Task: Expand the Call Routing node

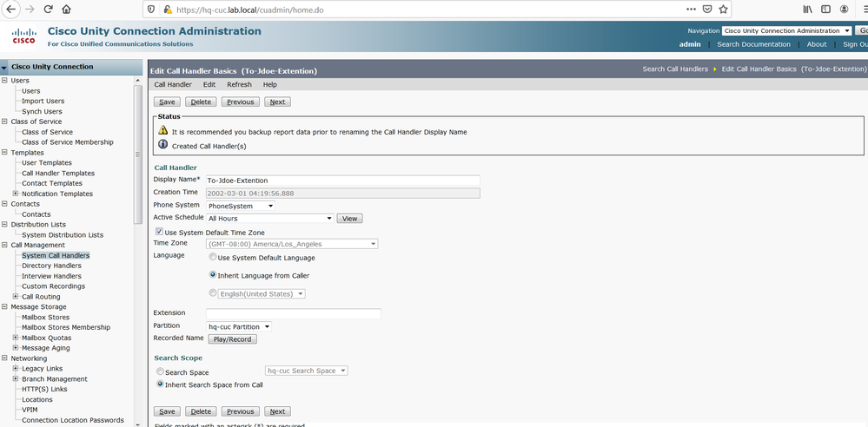Action: (16, 297)
